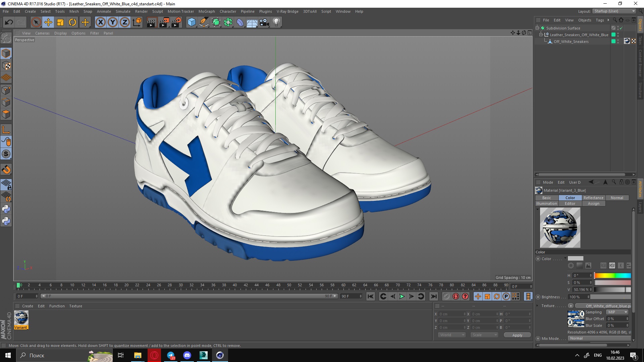The width and height of the screenshot is (644, 362).
Task: Add a Camera object icon
Action: point(264,22)
